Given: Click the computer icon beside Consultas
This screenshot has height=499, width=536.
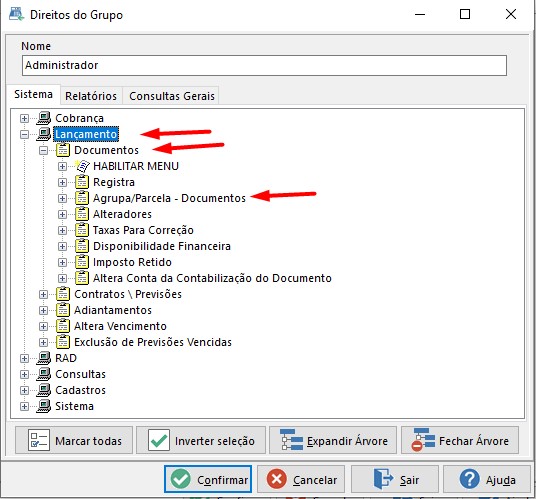Looking at the screenshot, I should pyautogui.click(x=43, y=374).
